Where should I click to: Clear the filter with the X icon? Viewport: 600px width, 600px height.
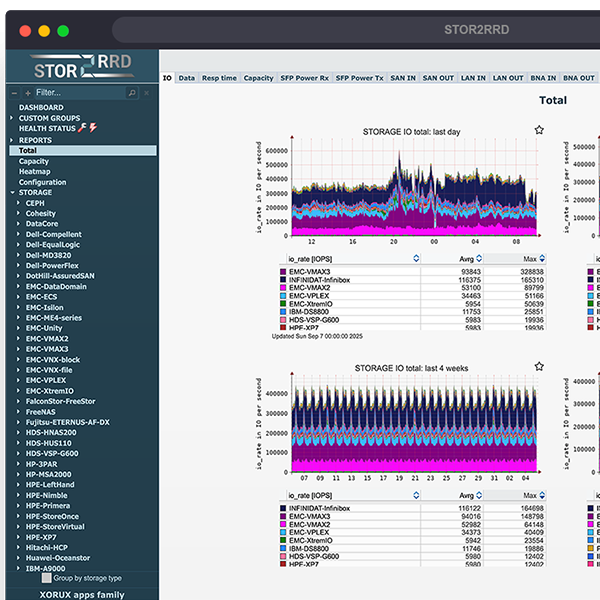(147, 92)
